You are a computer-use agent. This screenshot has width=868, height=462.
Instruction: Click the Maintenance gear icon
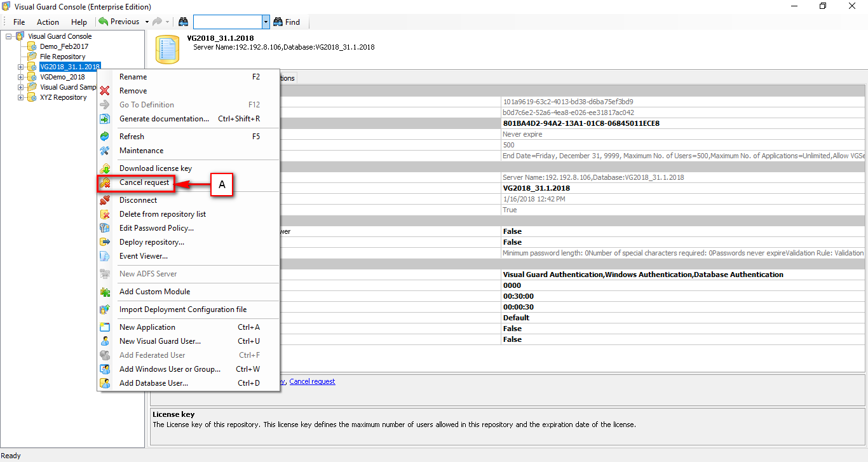(x=105, y=151)
